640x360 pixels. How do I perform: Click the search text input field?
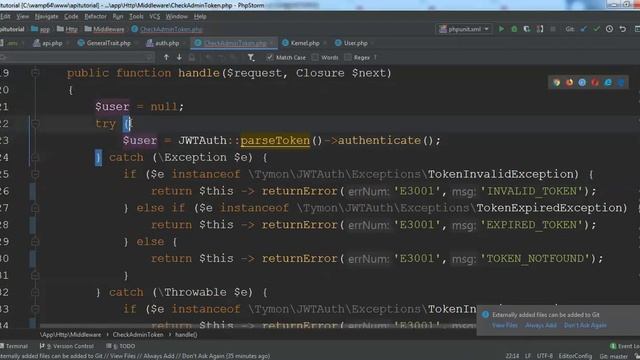tap(78, 58)
